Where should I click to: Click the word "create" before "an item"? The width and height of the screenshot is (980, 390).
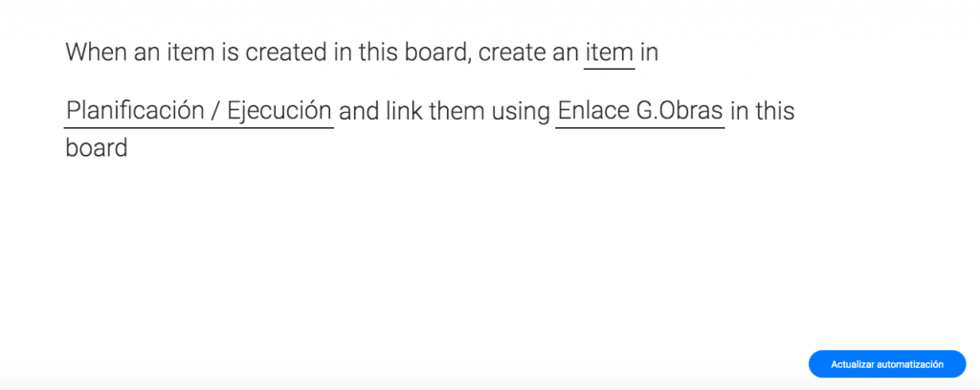pyautogui.click(x=512, y=52)
